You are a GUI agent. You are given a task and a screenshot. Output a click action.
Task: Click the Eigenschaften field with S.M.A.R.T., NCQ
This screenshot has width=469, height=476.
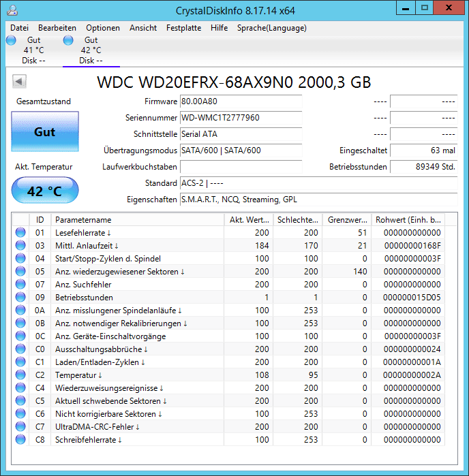(x=319, y=200)
